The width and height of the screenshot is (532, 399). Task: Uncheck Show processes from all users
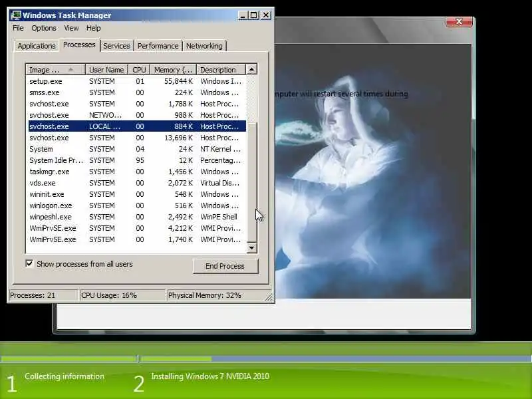tap(29, 263)
